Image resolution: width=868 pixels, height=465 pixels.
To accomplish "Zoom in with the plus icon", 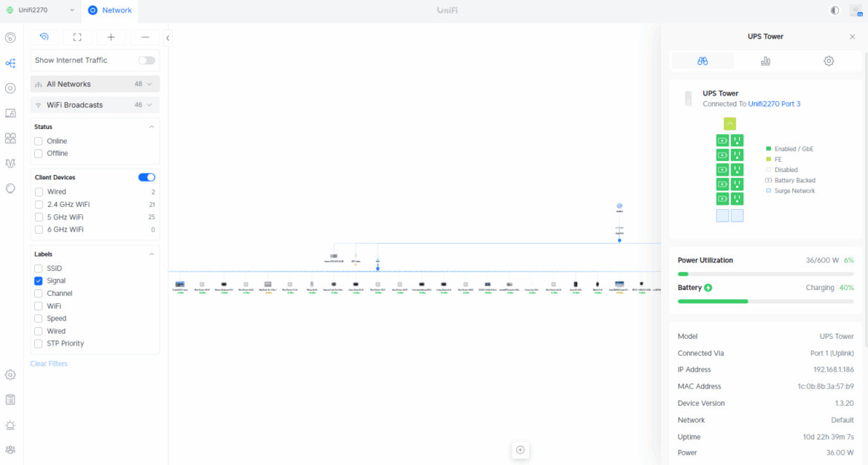I will (x=111, y=37).
